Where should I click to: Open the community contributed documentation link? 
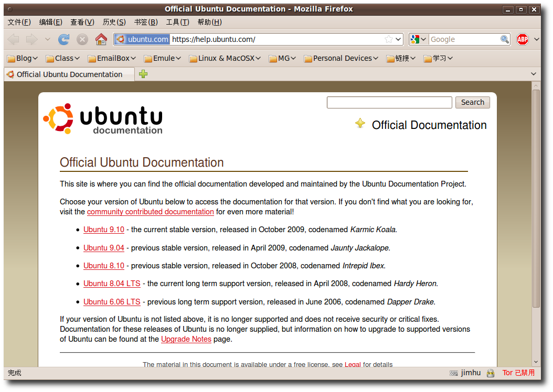pos(150,212)
